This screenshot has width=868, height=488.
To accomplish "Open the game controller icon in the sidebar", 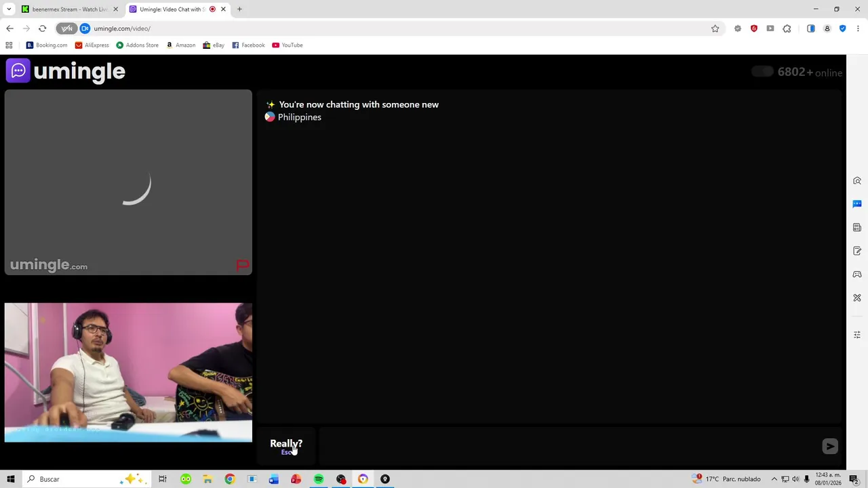I will point(857,274).
